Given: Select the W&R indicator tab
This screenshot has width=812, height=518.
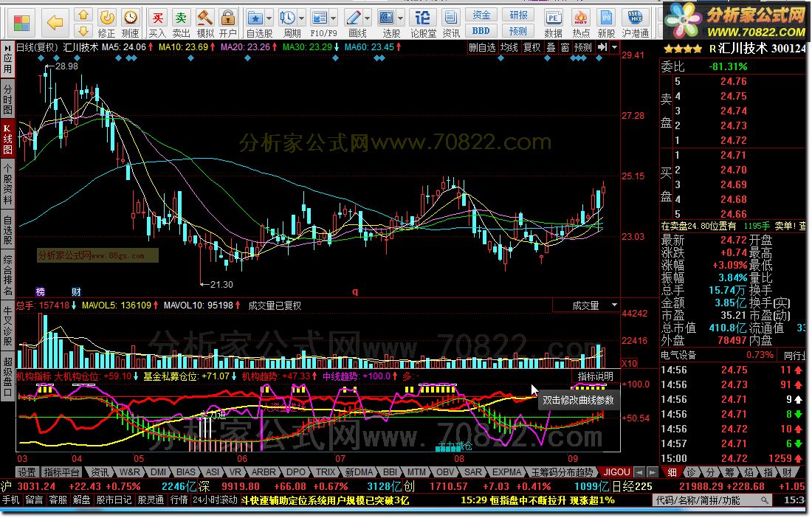Looking at the screenshot, I should tap(129, 472).
